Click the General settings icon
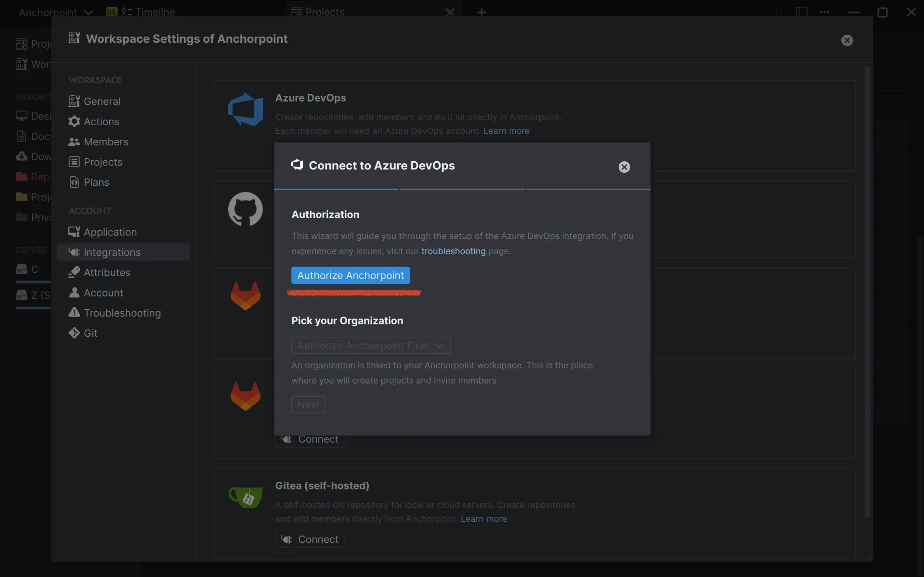The width and height of the screenshot is (924, 577). [74, 101]
